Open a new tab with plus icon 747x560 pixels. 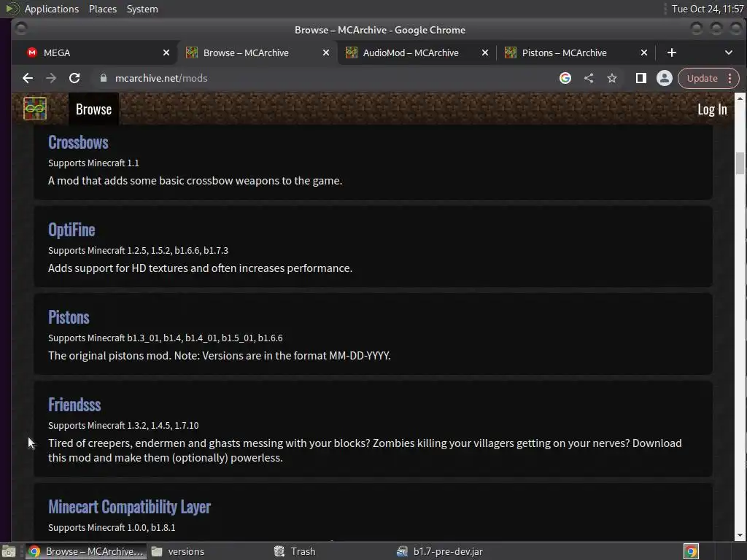pyautogui.click(x=672, y=52)
